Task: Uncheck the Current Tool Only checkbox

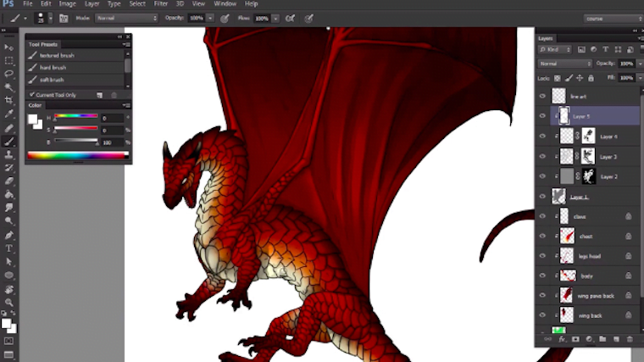Action: (x=32, y=94)
